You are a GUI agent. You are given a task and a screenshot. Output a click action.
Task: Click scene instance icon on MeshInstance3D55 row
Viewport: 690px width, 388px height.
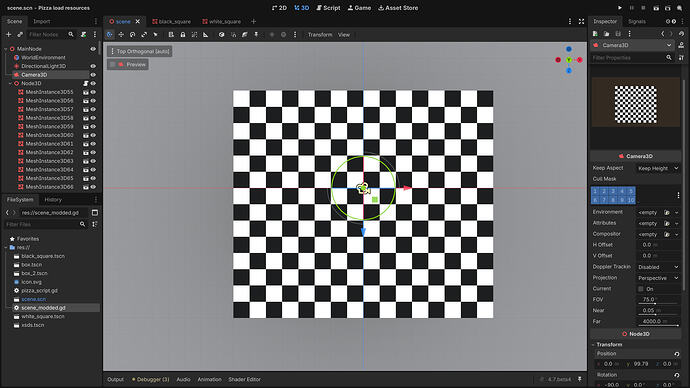[86, 92]
